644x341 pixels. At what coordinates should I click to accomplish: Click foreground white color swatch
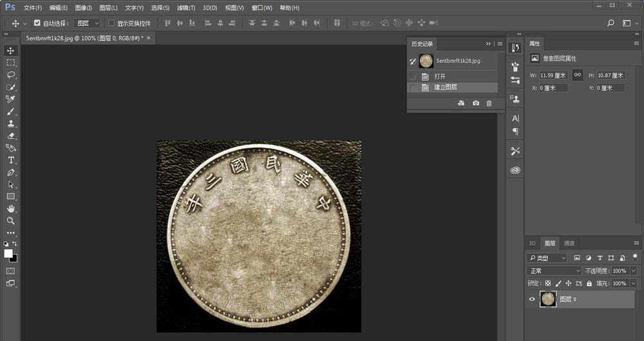click(x=8, y=253)
